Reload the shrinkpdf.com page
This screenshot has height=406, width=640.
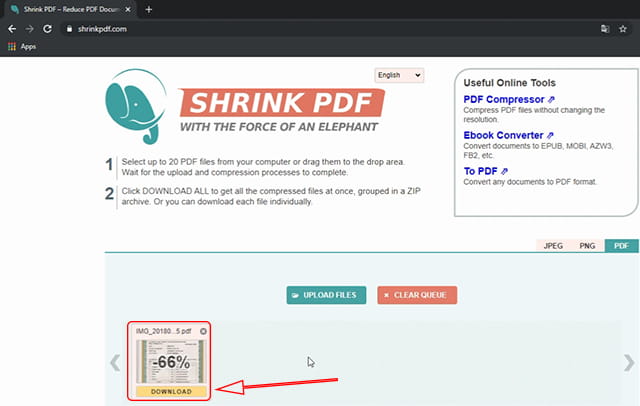pyautogui.click(x=47, y=29)
